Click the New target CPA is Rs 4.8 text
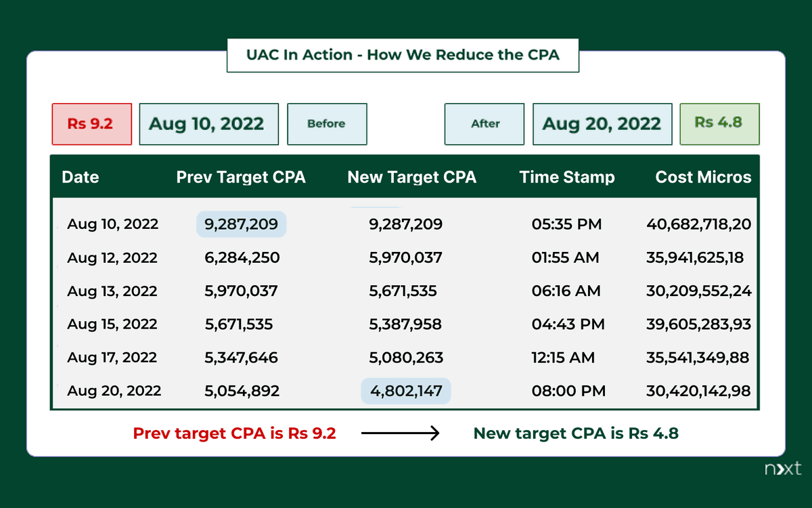 pos(575,433)
